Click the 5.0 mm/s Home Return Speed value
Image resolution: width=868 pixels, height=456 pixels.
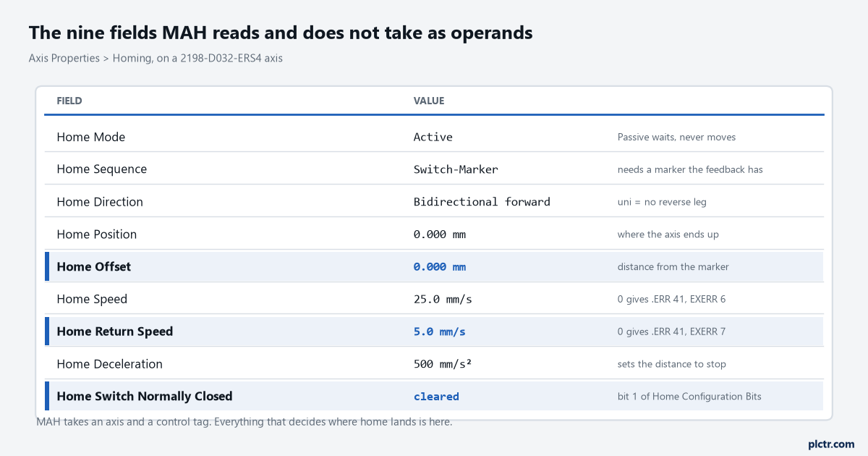(440, 332)
